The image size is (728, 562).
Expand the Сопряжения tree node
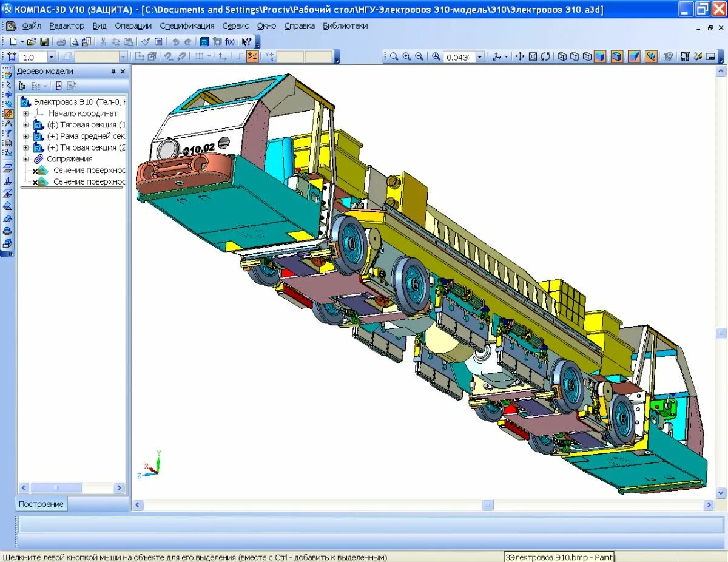click(x=26, y=159)
